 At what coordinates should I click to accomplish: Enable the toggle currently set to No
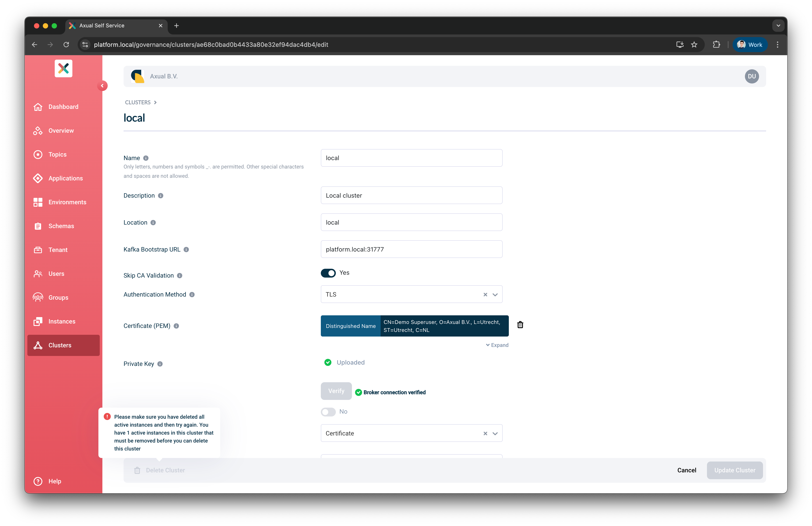click(328, 412)
